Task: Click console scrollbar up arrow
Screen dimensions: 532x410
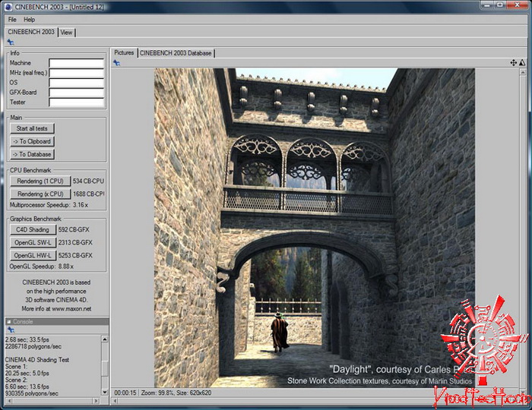Action: click(x=105, y=339)
